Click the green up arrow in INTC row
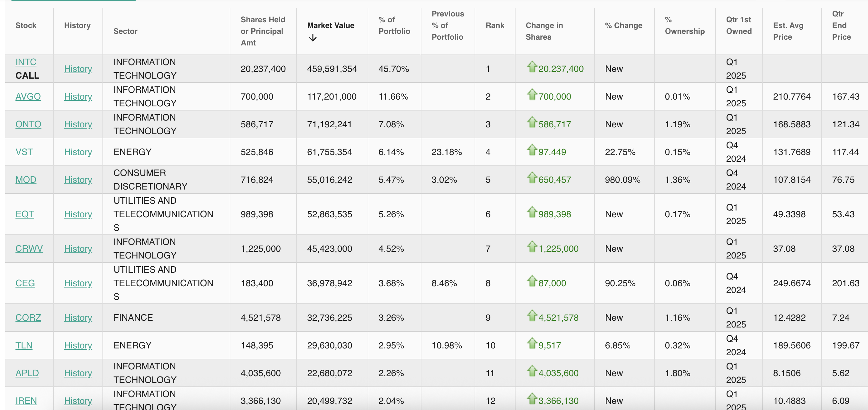Image resolution: width=868 pixels, height=410 pixels. coord(532,67)
